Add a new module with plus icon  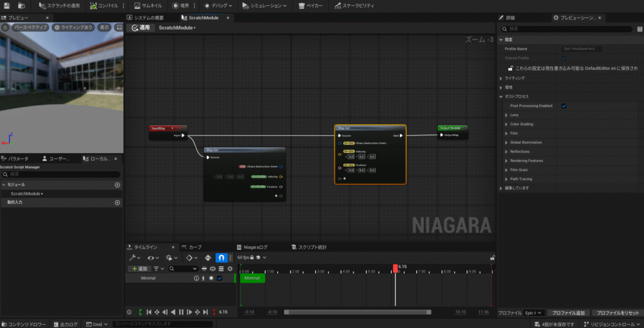click(117, 185)
